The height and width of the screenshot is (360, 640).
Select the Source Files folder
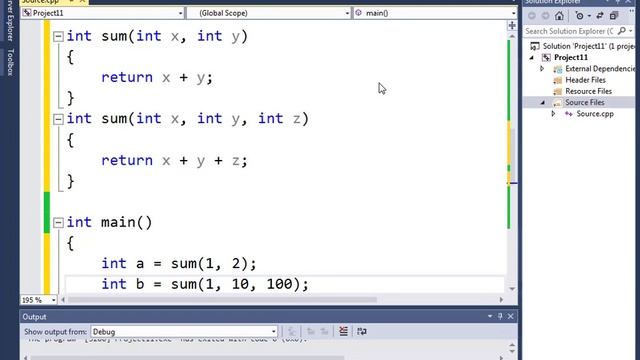[584, 102]
